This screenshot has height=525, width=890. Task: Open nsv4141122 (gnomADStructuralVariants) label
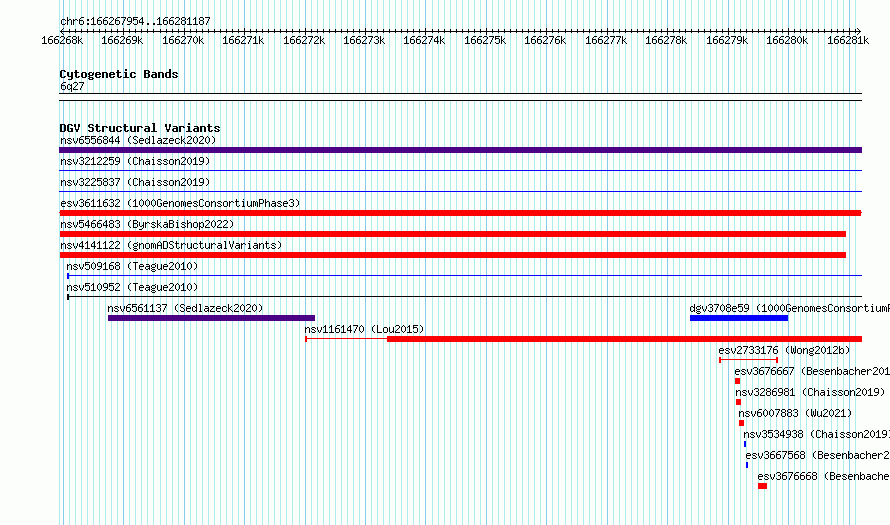click(171, 245)
